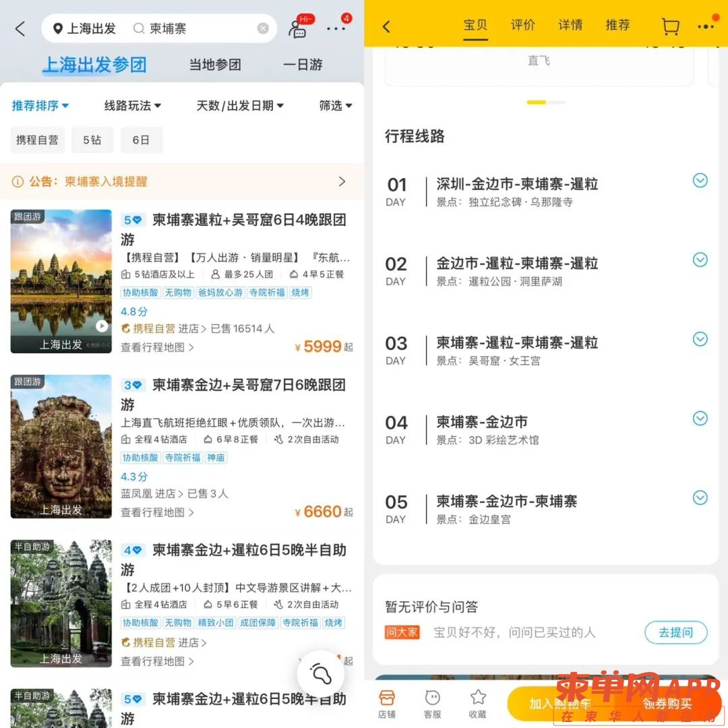Tap 深圳-金边市-柬埔寨-暹粒 route row
The image size is (728, 728).
click(x=517, y=184)
